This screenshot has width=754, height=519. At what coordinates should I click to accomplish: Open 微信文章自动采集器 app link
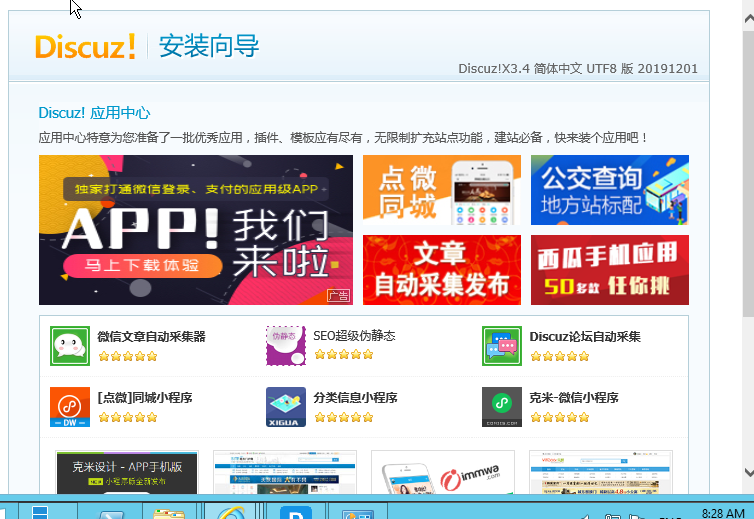point(151,337)
